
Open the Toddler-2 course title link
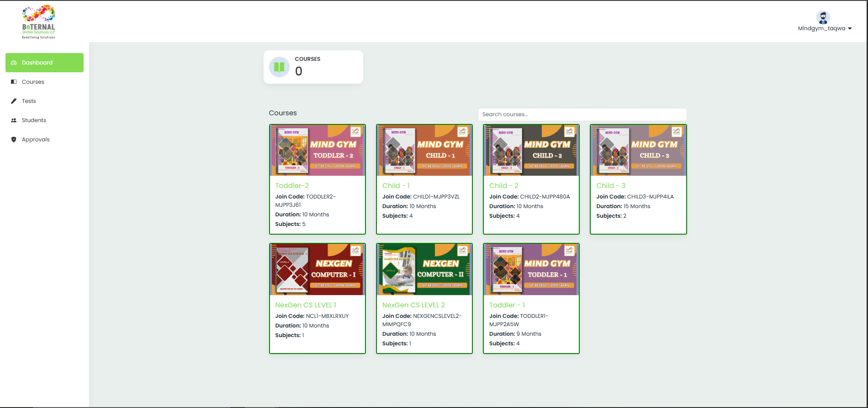pos(292,186)
